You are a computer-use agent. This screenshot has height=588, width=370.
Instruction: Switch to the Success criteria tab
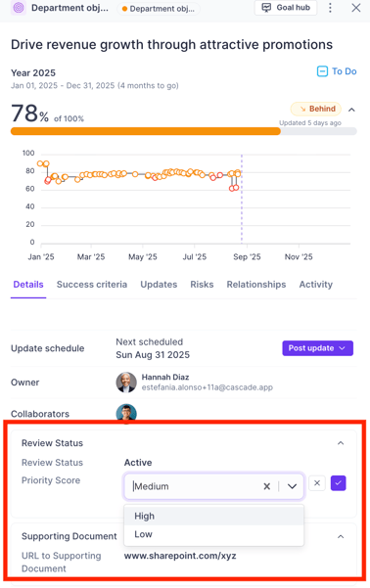92,285
